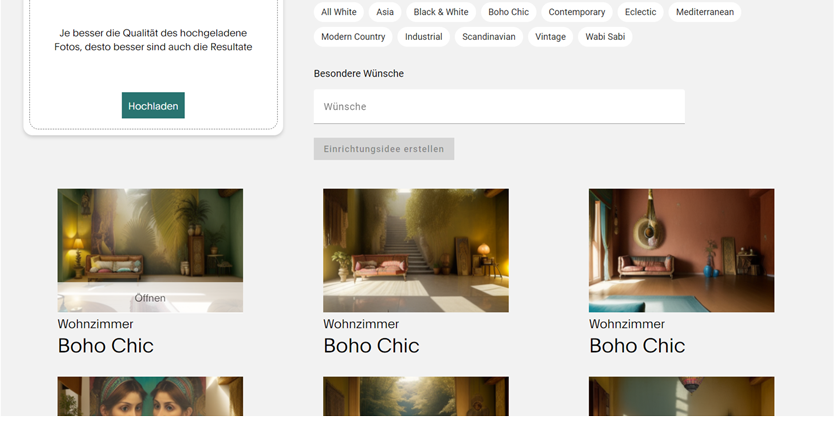Pick the Modern Country style chip
The image size is (834, 427).
(353, 37)
